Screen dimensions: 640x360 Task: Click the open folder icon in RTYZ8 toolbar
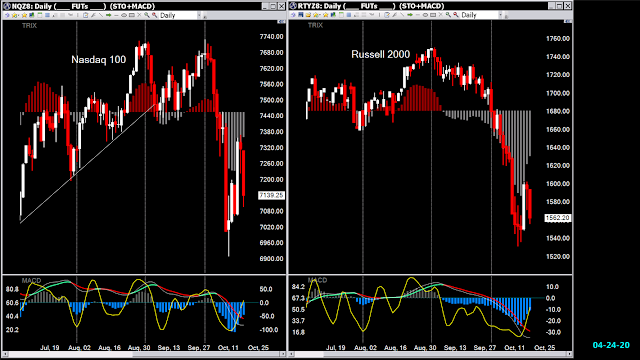(308, 15)
